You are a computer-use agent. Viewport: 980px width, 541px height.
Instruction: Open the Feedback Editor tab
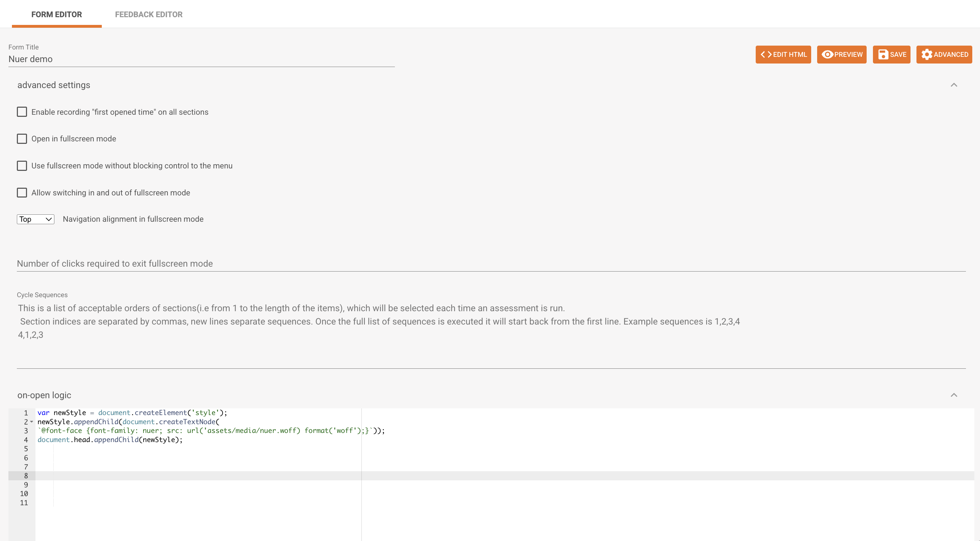point(149,14)
